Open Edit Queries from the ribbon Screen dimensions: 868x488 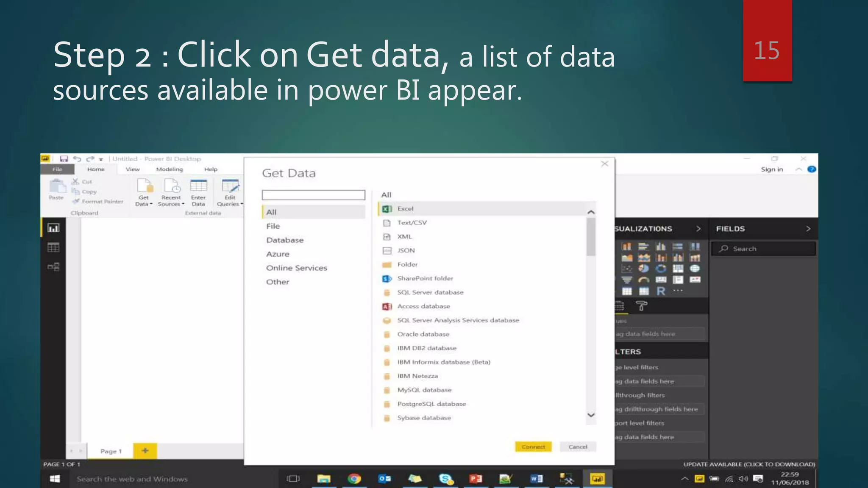230,192
